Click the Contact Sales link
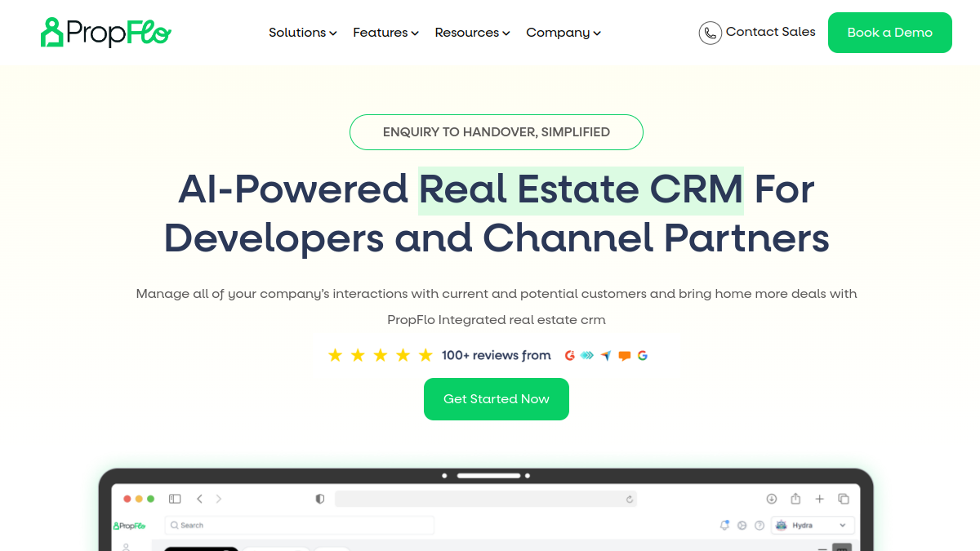The height and width of the screenshot is (551, 980). pyautogui.click(x=771, y=32)
